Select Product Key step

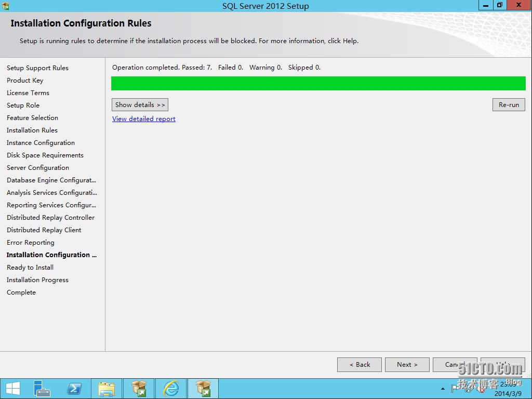(25, 81)
